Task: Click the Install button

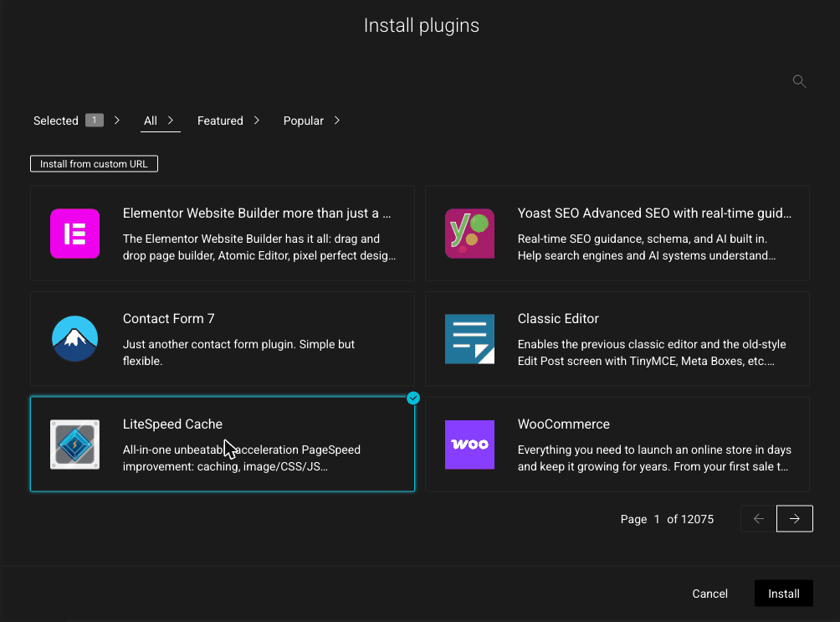Action: coord(784,593)
